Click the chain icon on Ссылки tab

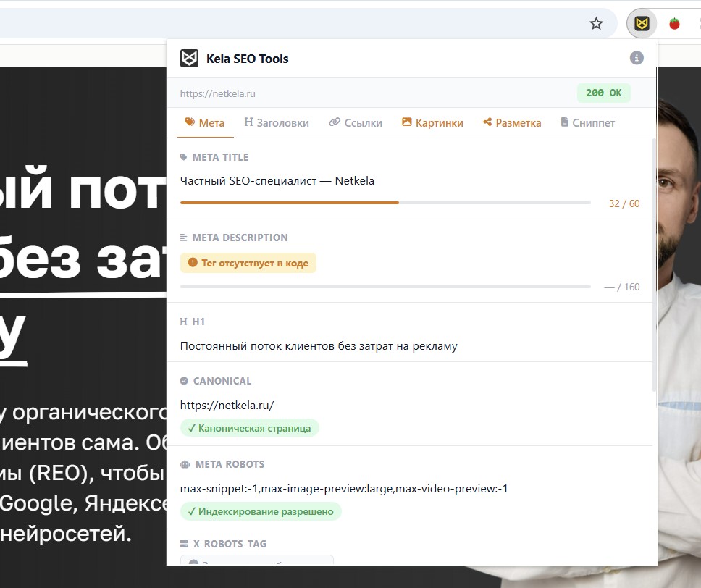pyautogui.click(x=335, y=122)
